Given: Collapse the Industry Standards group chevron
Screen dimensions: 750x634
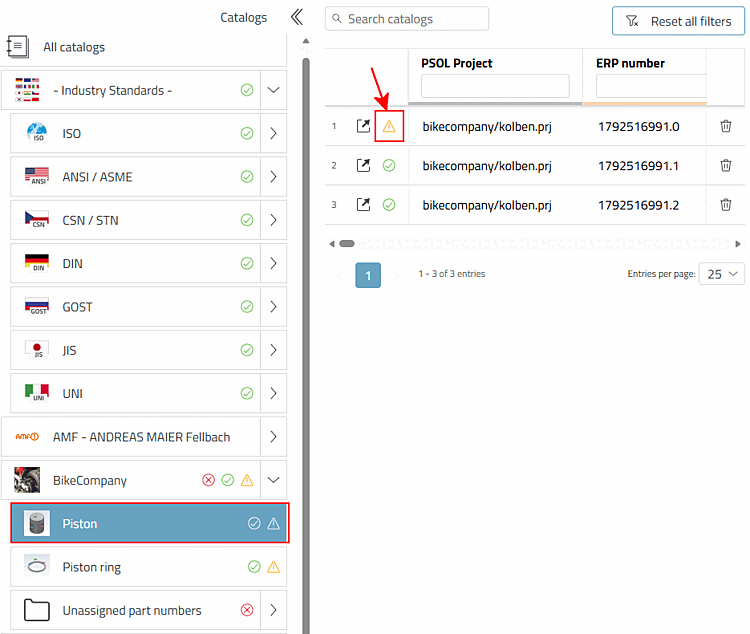Looking at the screenshot, I should [274, 90].
